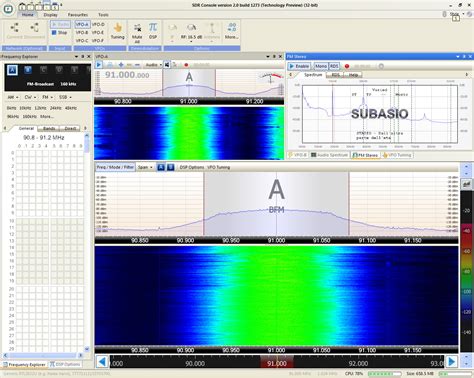Click the More options icon in ribbon
This screenshot has width=474, height=378.
[x=231, y=27]
